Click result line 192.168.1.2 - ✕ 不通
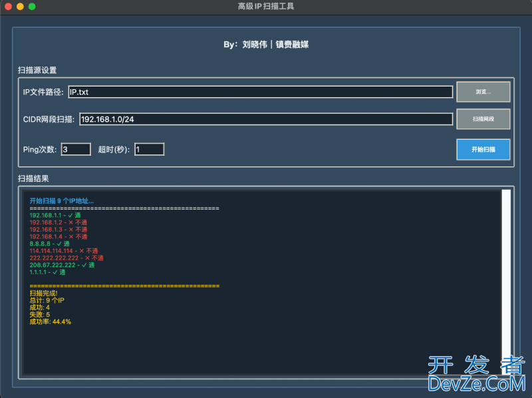532x398 pixels. [x=59, y=222]
